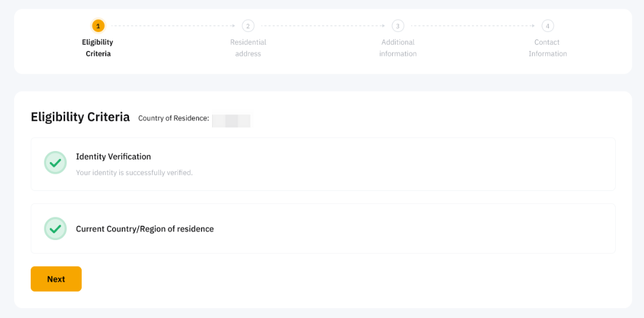
Task: Click the Identity Verification green checkmark icon
Action: [55, 163]
